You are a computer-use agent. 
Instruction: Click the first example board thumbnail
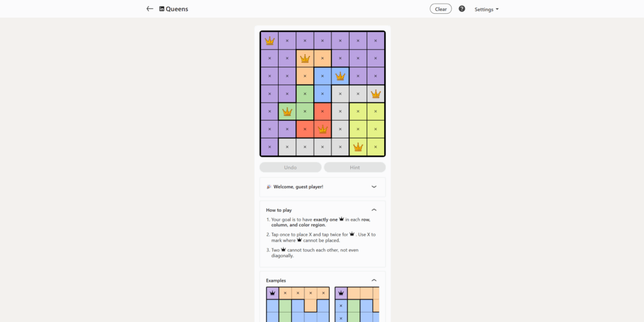click(297, 304)
